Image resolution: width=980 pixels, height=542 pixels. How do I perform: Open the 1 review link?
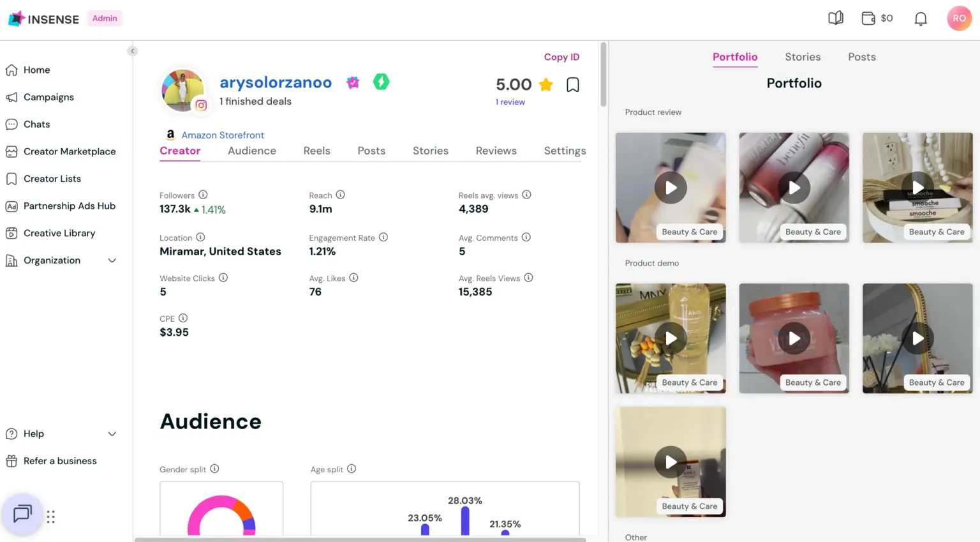pos(510,102)
